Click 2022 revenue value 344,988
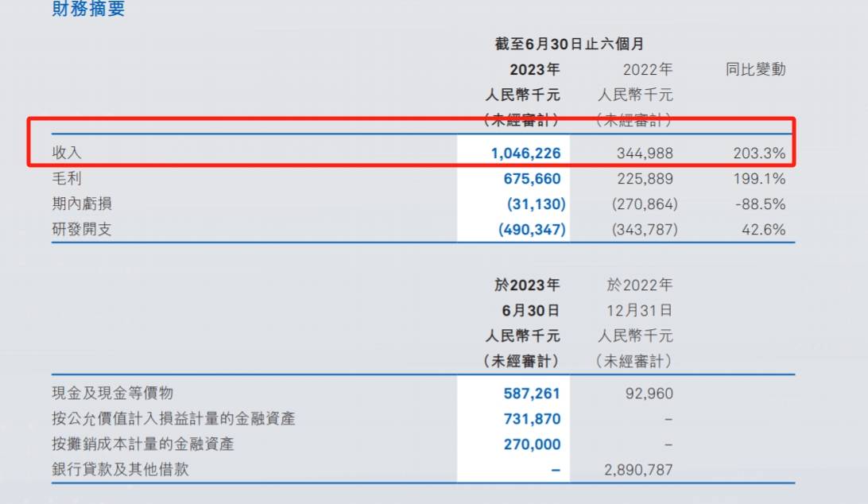Viewport: 868px width, 504px height. (645, 153)
